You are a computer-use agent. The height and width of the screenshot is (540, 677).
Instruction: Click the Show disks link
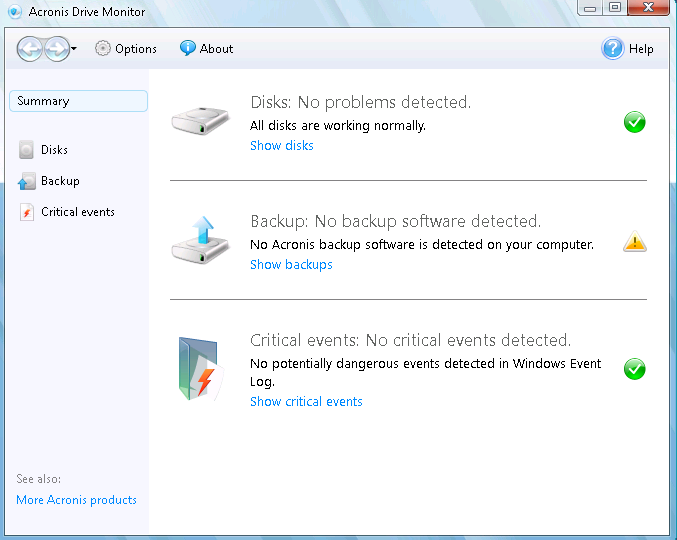pyautogui.click(x=282, y=145)
